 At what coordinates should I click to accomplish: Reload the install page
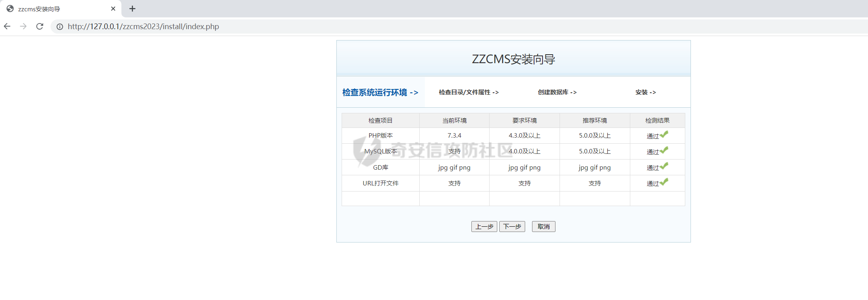click(40, 26)
